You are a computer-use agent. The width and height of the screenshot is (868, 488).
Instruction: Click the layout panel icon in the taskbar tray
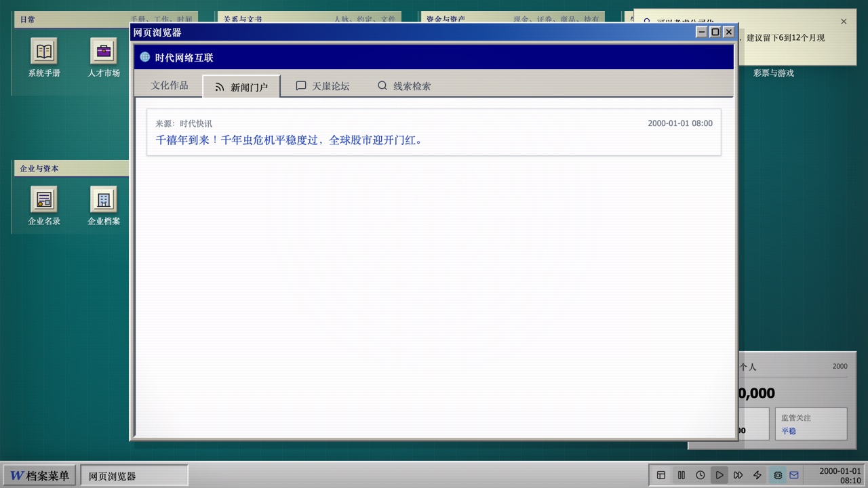tap(661, 475)
